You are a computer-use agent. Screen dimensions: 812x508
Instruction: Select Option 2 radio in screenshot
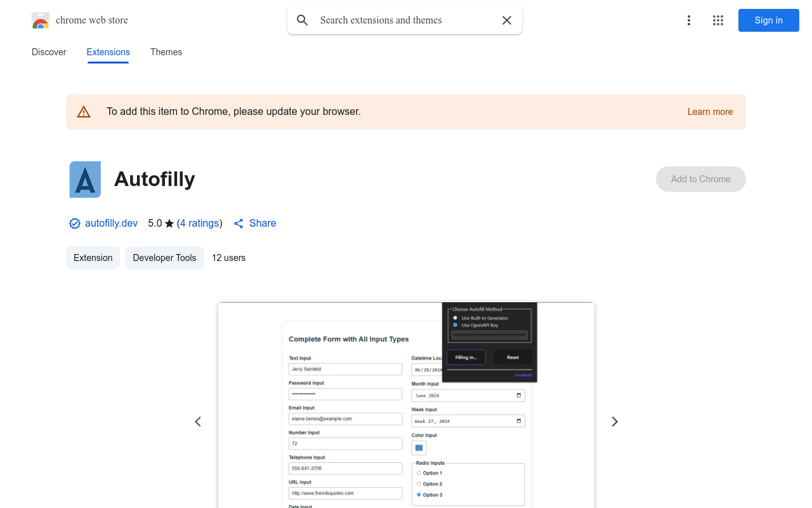click(x=419, y=484)
